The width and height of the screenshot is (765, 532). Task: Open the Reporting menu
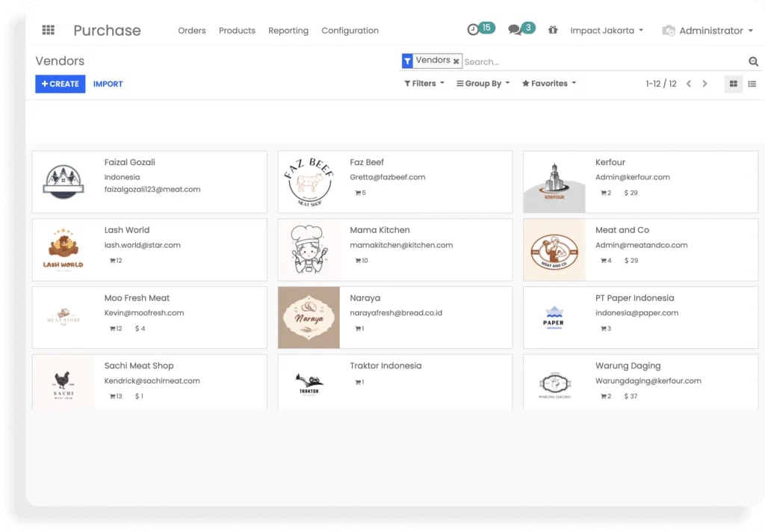pyautogui.click(x=288, y=31)
